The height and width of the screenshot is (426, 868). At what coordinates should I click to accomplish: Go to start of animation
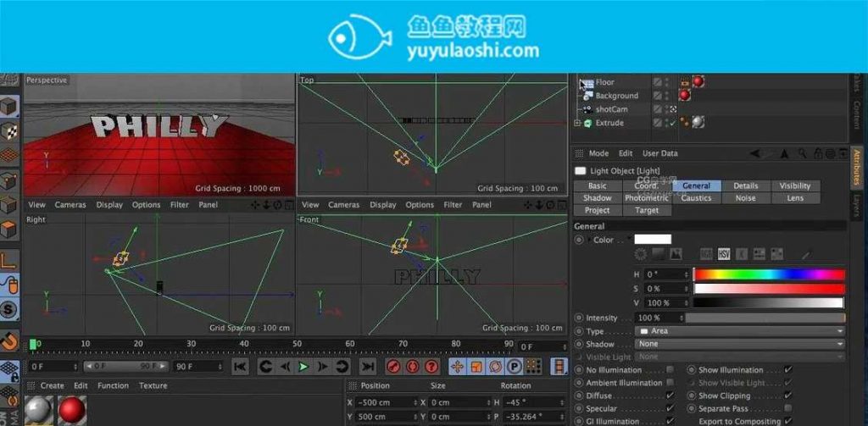(x=240, y=367)
